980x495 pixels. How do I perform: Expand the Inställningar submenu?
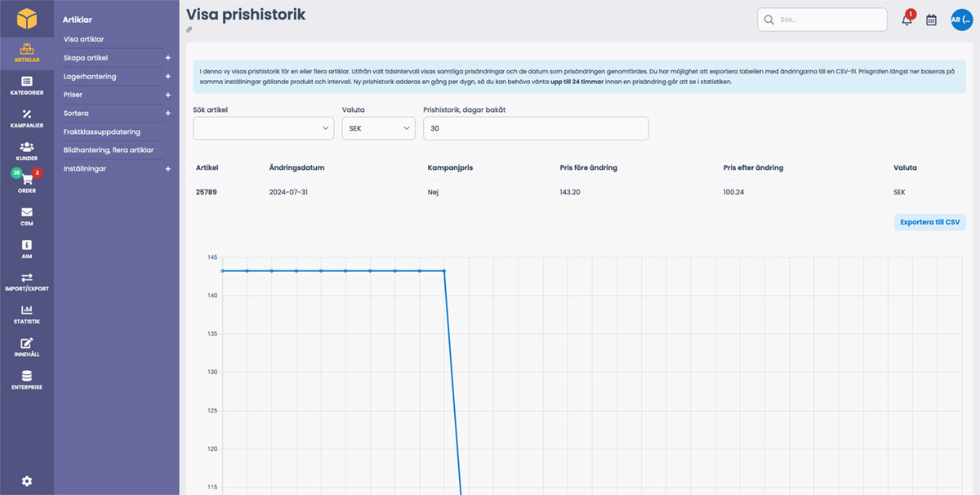point(167,169)
